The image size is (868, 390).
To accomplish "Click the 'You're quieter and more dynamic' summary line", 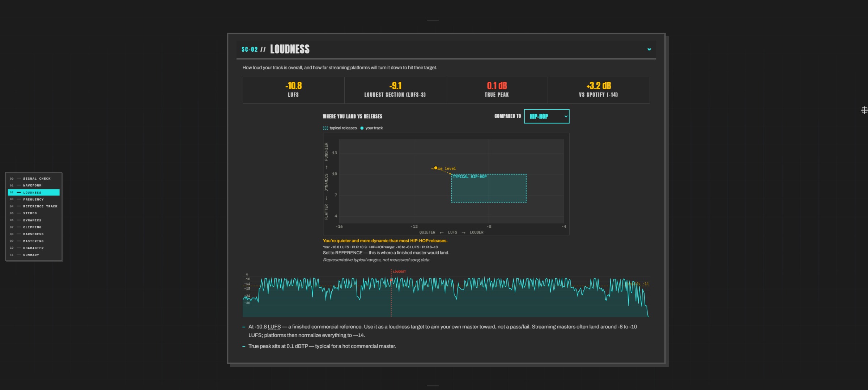I will coord(385,241).
